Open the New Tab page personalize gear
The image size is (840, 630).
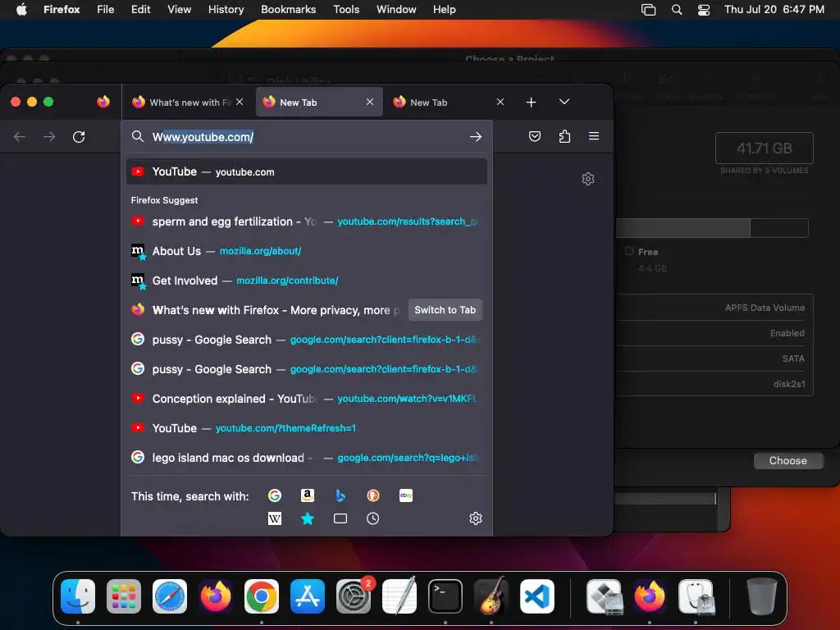click(587, 179)
